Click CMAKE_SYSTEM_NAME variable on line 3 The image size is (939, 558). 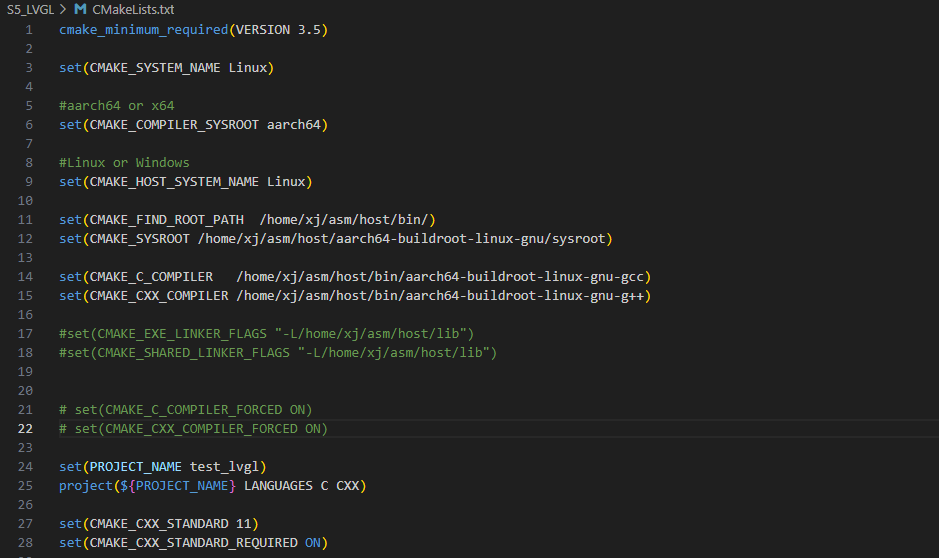coord(155,68)
